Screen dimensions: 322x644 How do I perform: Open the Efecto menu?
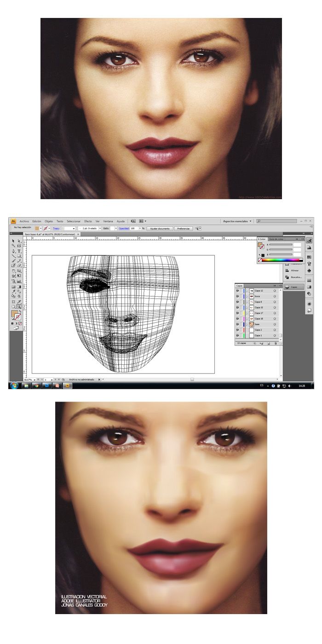88,221
